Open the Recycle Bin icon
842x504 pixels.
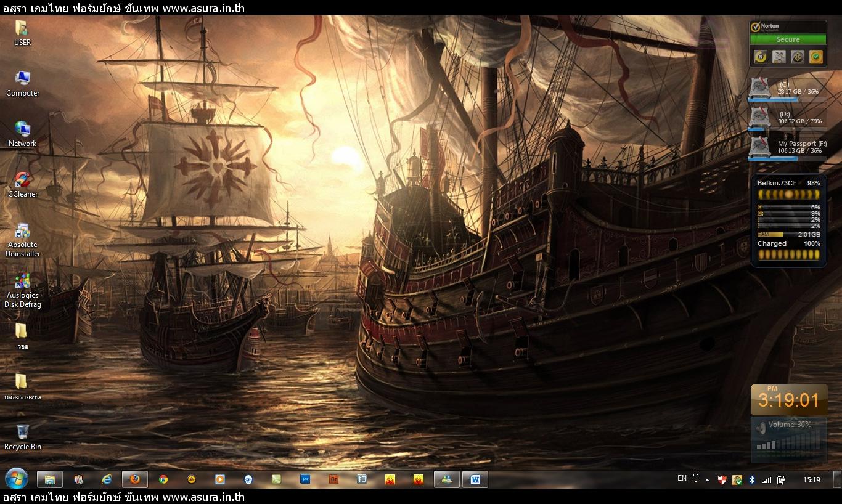point(23,436)
